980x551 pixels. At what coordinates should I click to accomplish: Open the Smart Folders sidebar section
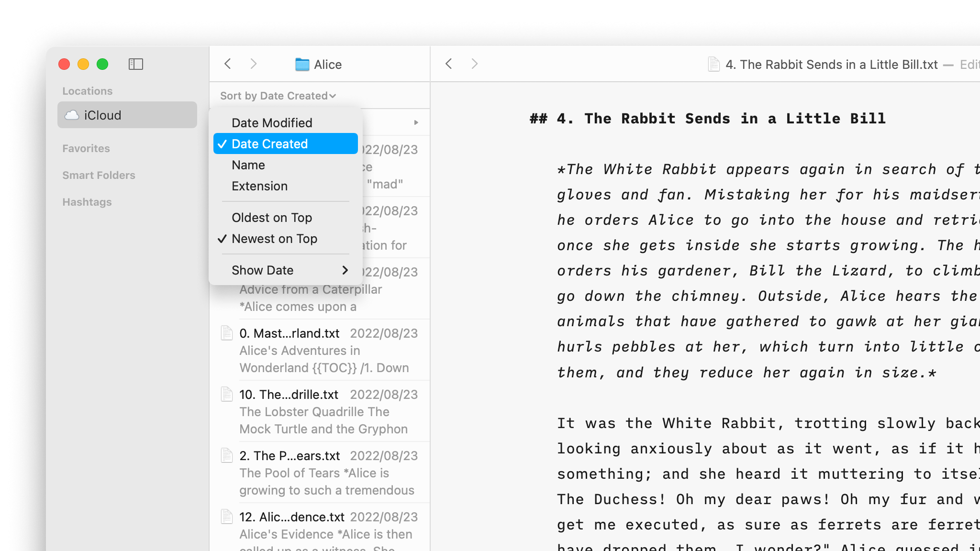coord(99,175)
